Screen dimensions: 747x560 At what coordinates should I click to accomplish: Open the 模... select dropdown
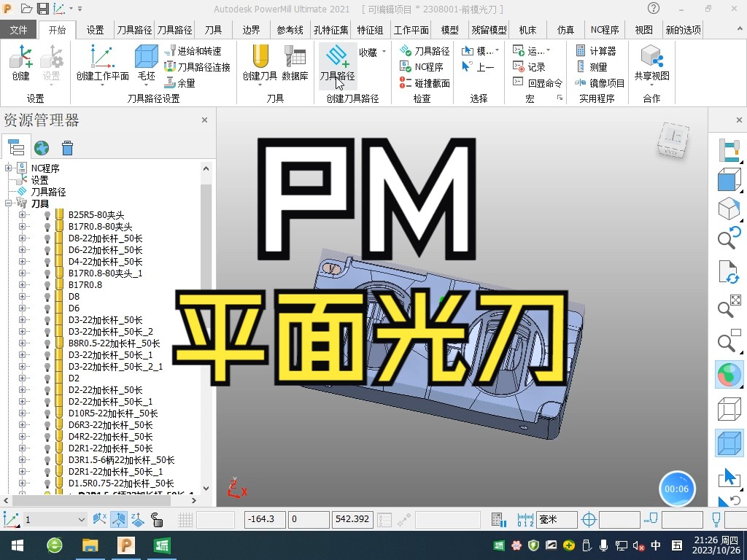tap(481, 51)
